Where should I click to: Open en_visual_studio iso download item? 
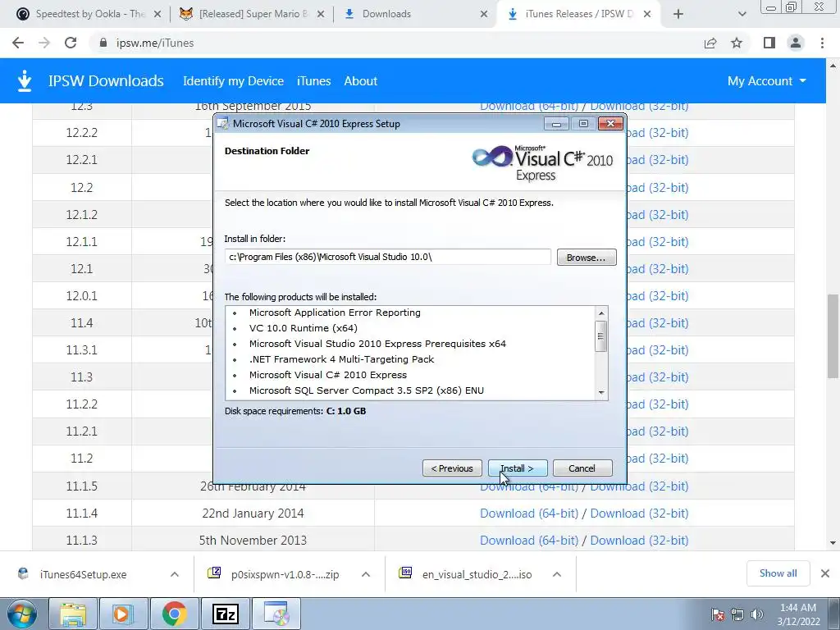pos(477,574)
